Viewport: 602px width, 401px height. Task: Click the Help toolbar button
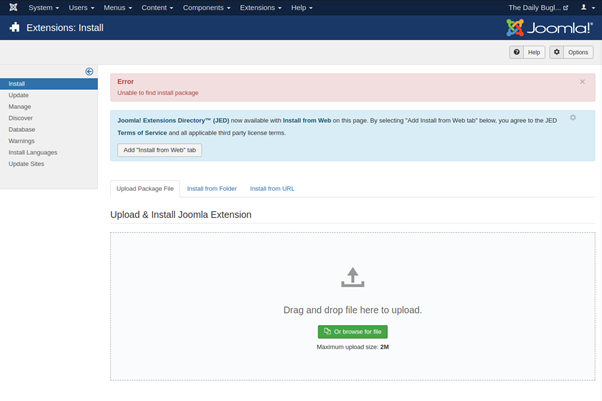pos(527,52)
